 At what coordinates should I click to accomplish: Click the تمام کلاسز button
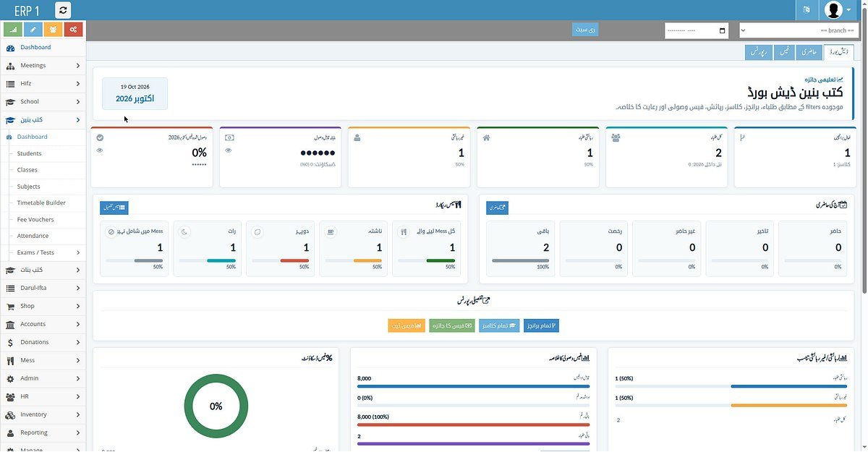[499, 325]
